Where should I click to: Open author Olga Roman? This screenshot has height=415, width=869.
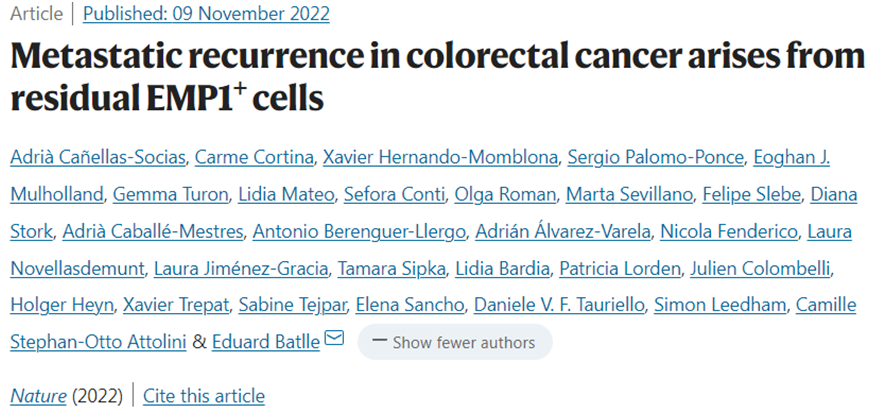click(505, 194)
